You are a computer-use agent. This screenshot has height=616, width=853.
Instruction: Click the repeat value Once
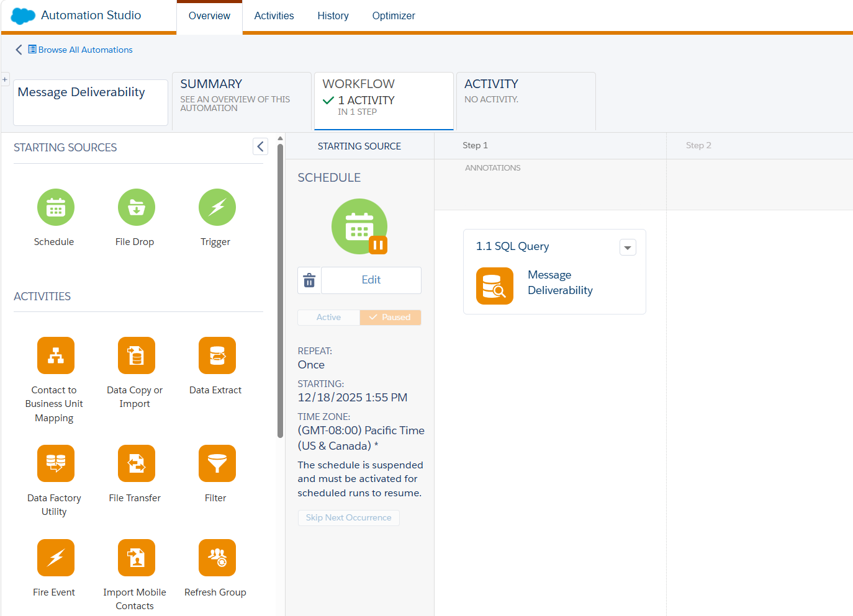pos(311,365)
